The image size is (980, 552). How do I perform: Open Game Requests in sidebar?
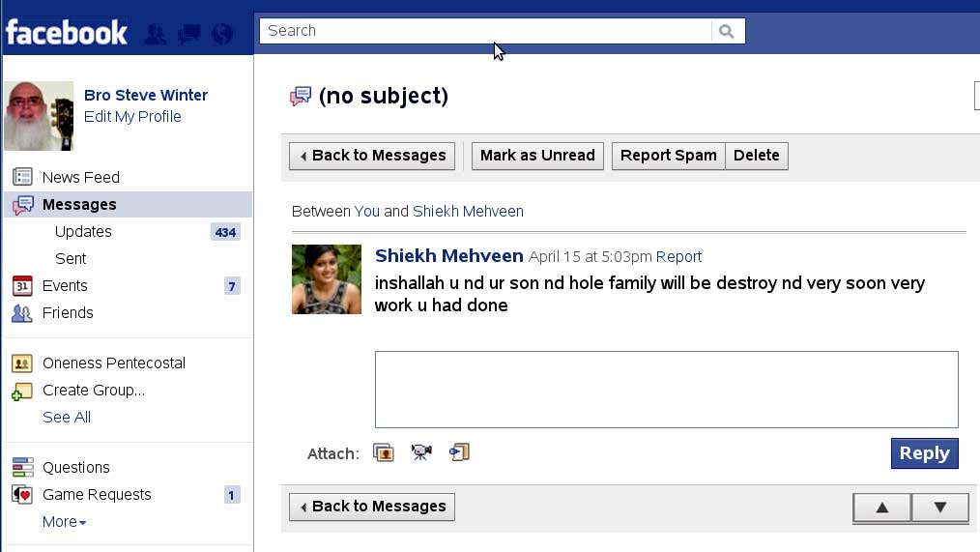coord(97,495)
